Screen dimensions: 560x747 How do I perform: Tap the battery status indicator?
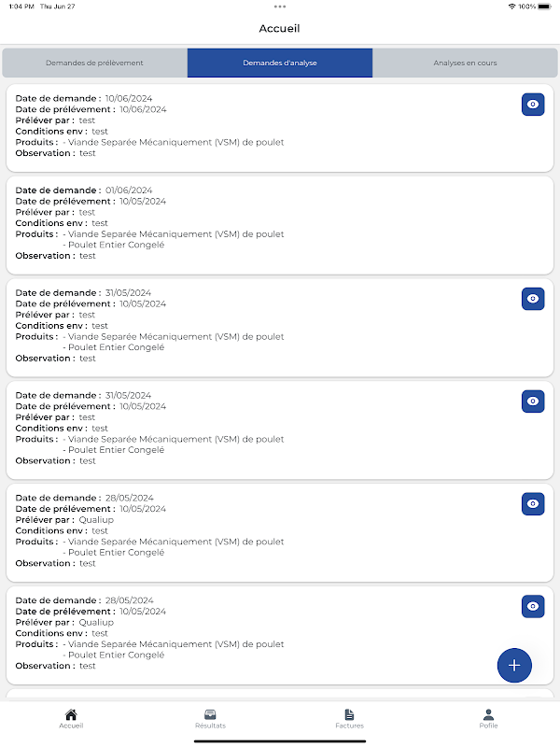tap(545, 7)
